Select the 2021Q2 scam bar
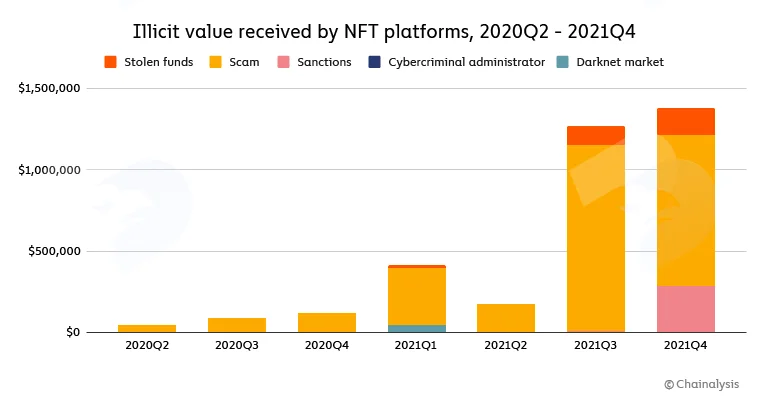 click(x=506, y=318)
